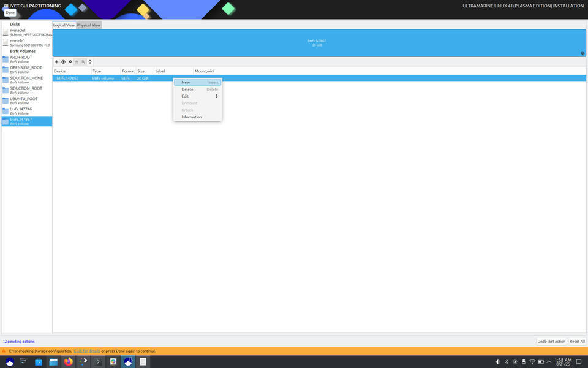The height and width of the screenshot is (368, 588).
Task: Click the Bluetooth icon in the system tray
Action: [x=507, y=362]
